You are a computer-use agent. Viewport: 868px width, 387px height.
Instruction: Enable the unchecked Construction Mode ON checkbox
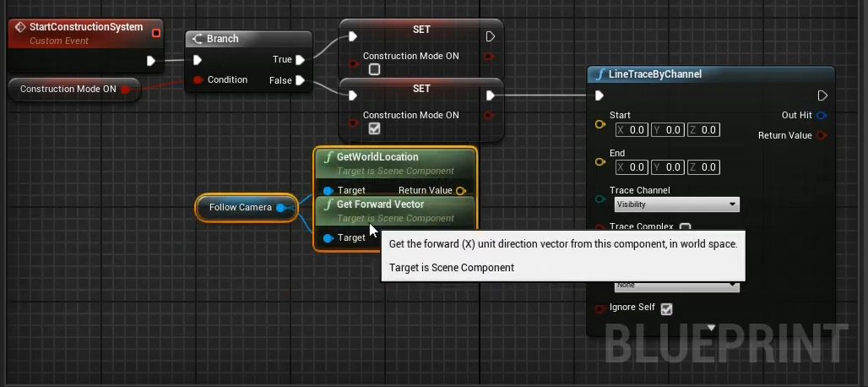[x=374, y=70]
